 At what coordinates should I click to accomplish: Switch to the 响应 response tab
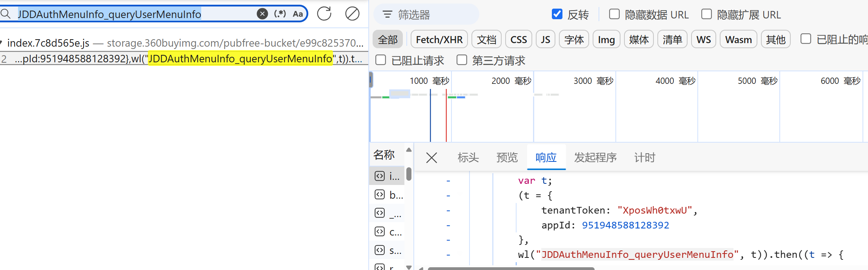click(546, 158)
